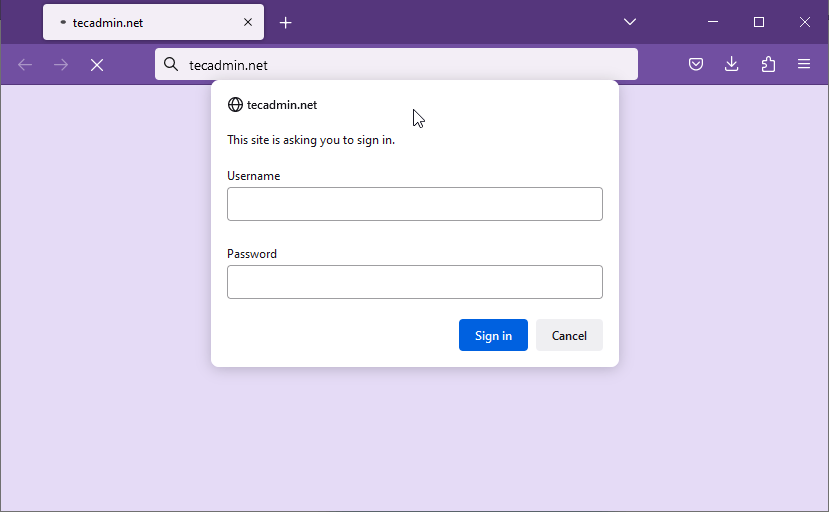This screenshot has width=829, height=512.
Task: Open the application hamburger menu
Action: [x=804, y=65]
